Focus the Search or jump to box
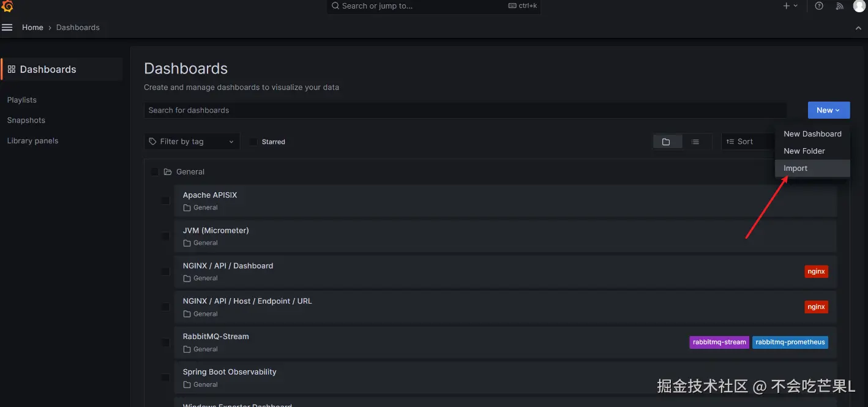 tap(433, 6)
